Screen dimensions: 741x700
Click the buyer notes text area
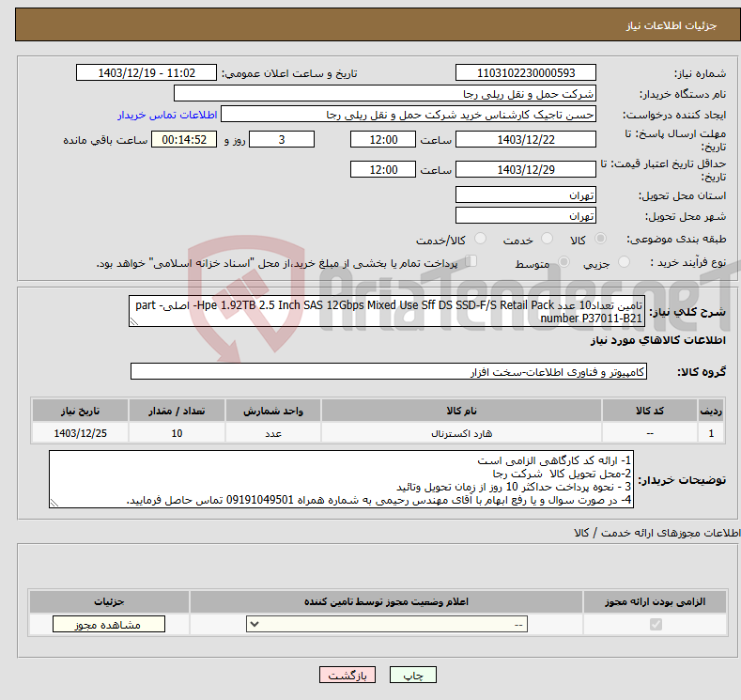coord(341,479)
